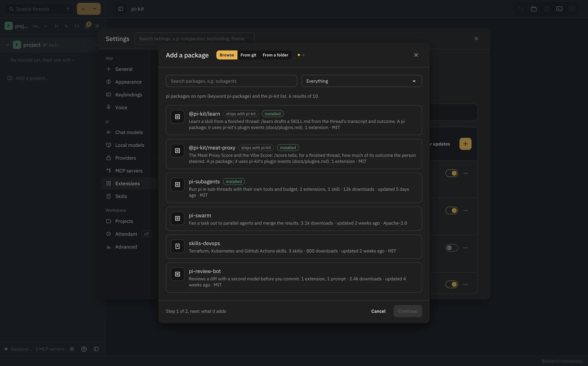Open Chat models settings section

[129, 132]
